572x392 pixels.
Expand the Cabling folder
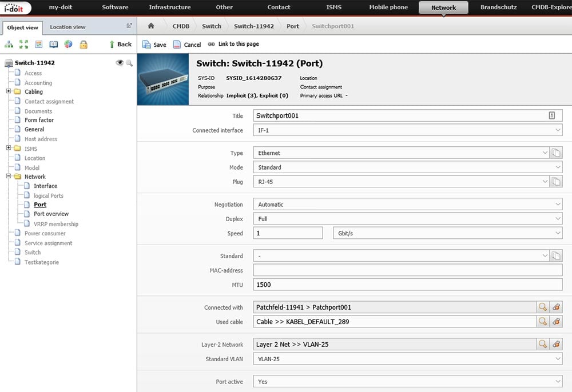point(9,91)
